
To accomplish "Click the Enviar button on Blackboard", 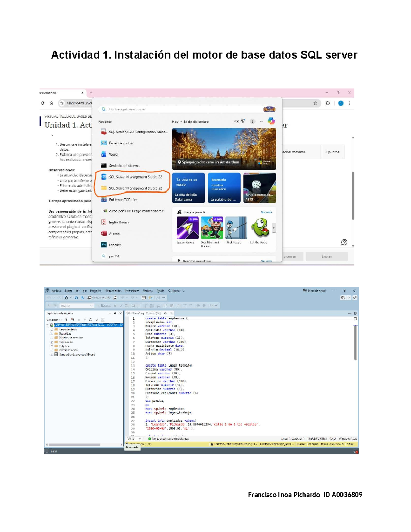I will [327, 256].
